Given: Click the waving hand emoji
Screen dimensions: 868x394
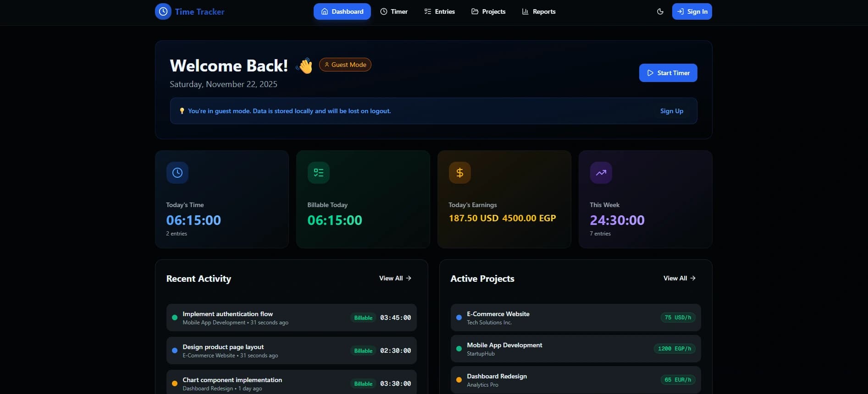Looking at the screenshot, I should click(304, 66).
